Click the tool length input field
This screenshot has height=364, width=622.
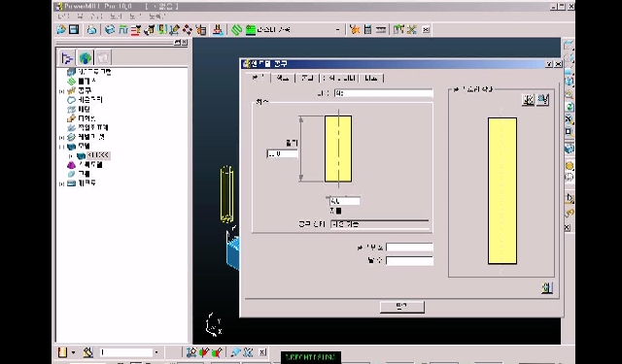(x=283, y=153)
